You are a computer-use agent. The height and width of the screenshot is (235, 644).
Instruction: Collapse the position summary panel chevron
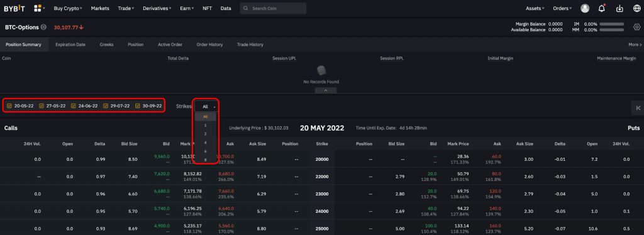(x=325, y=90)
